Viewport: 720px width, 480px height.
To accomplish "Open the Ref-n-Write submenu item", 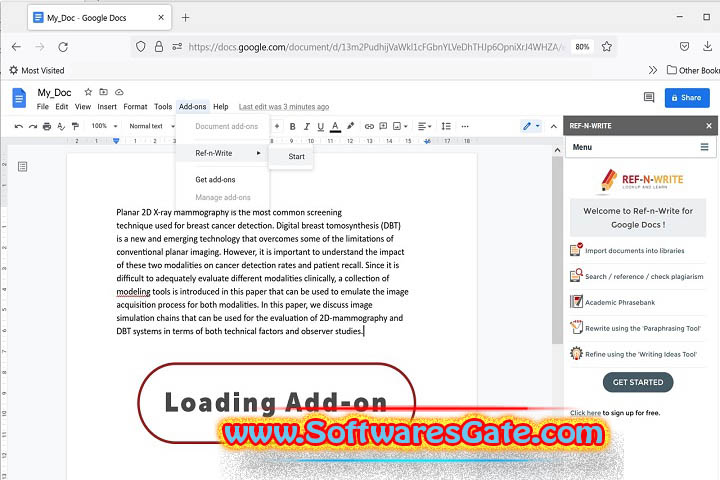I will [223, 153].
